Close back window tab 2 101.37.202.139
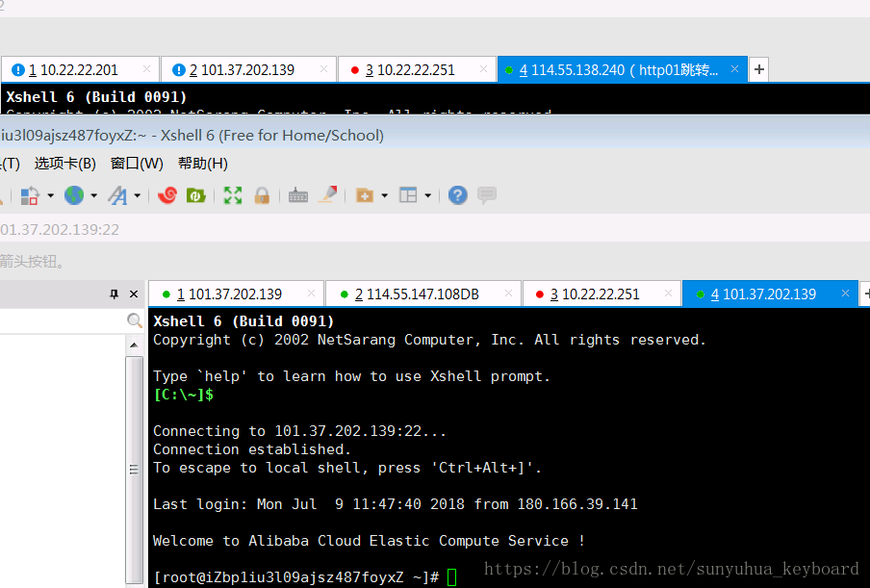This screenshot has height=588, width=870. [x=323, y=68]
